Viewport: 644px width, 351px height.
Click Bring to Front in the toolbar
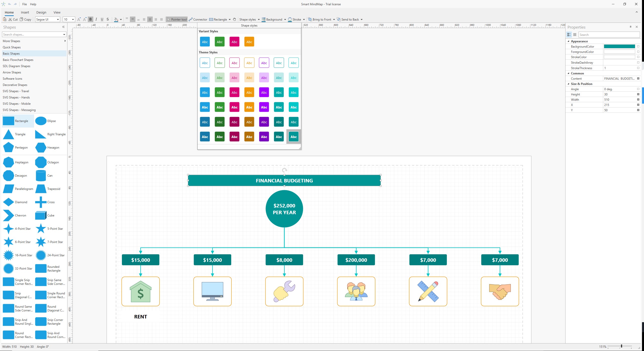point(321,19)
